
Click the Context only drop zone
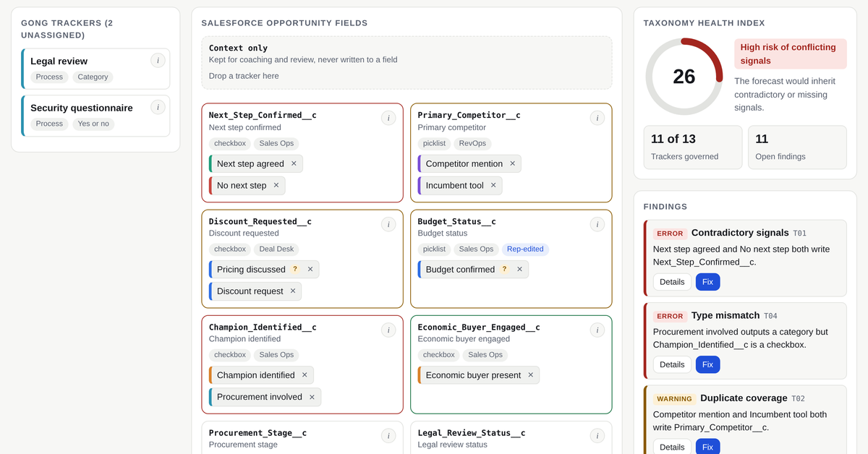coord(407,63)
